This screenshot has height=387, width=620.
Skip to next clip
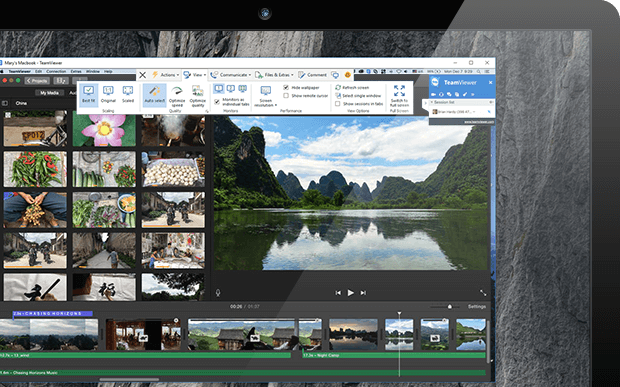(363, 293)
